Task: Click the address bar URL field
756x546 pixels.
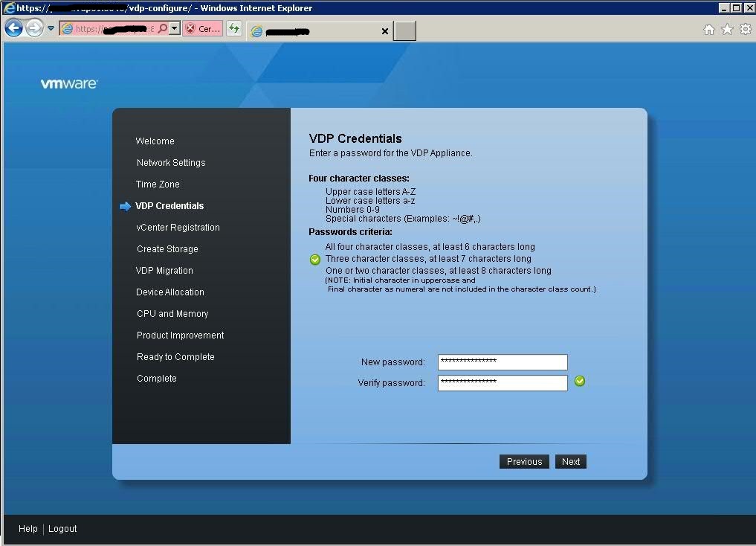Action: click(x=114, y=29)
